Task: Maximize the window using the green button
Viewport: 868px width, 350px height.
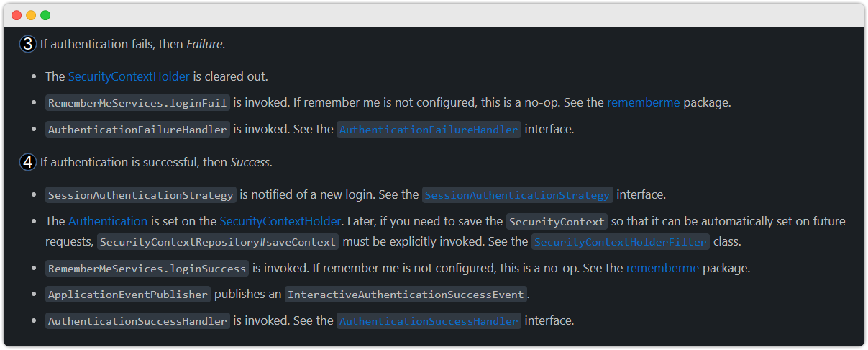Action: 45,15
